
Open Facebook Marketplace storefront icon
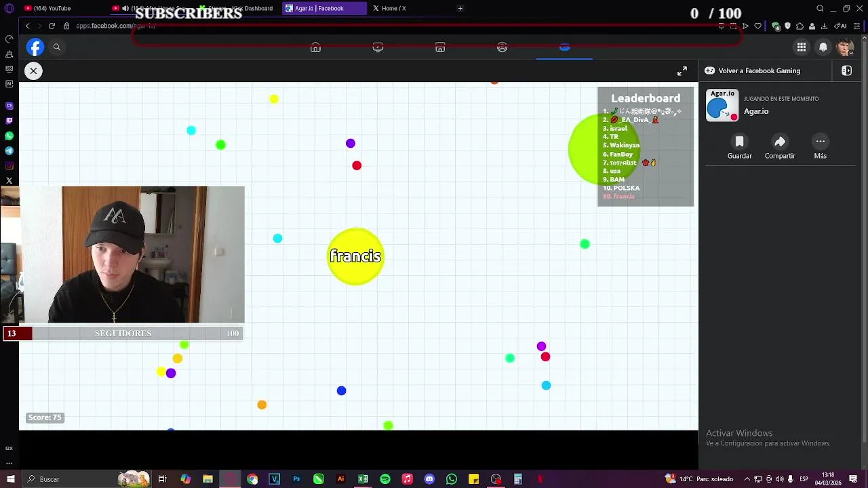440,47
